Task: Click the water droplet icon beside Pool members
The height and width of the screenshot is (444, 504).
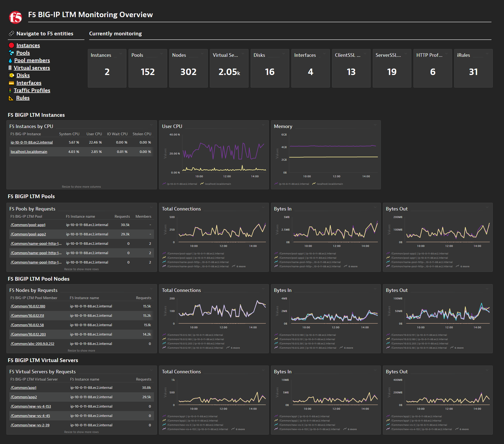Action: pyautogui.click(x=10, y=60)
